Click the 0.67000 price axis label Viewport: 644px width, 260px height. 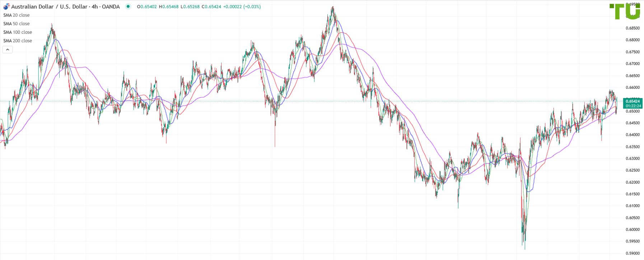pos(633,64)
